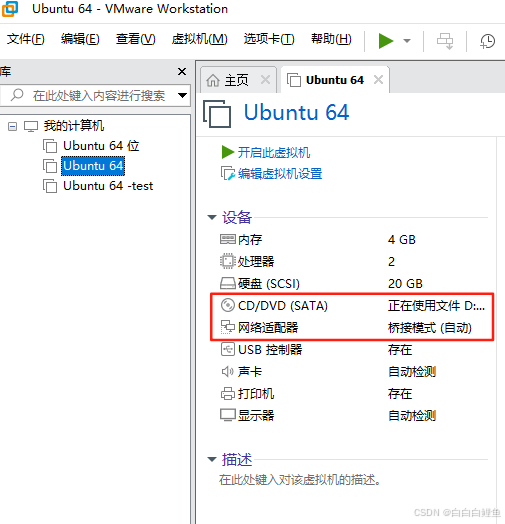Image resolution: width=505 pixels, height=524 pixels.
Task: Close the 主页 tab
Action: pyautogui.click(x=265, y=80)
